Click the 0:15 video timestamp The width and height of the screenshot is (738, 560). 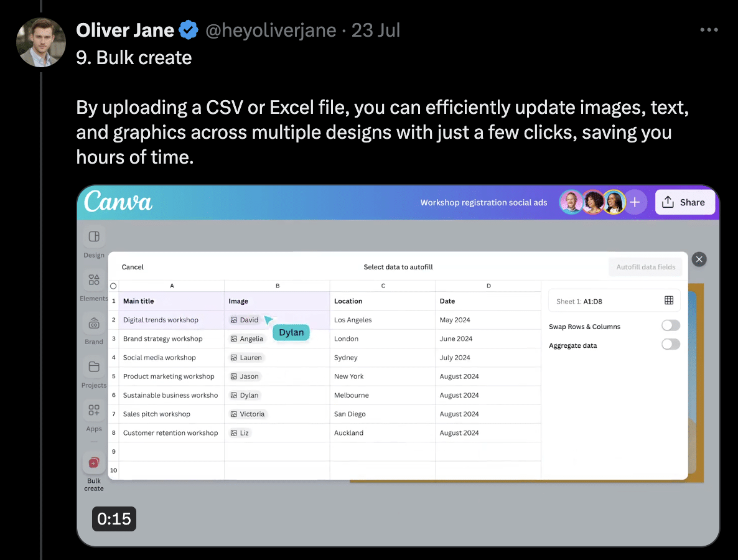tap(114, 518)
